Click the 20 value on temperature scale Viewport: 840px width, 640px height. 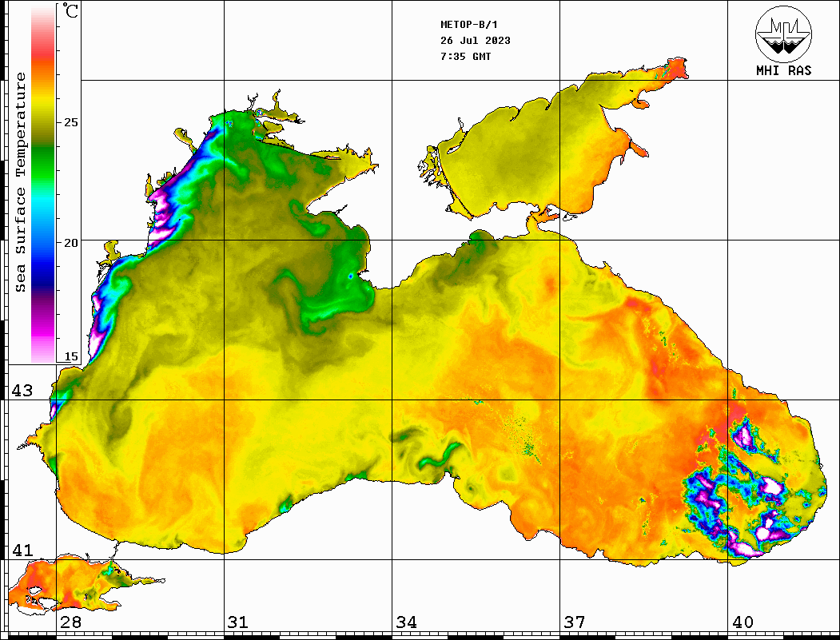click(x=70, y=243)
